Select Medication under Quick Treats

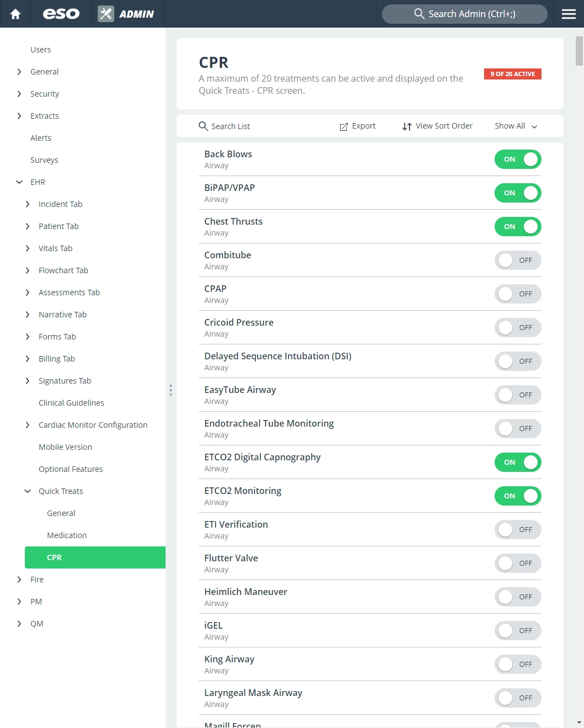pyautogui.click(x=67, y=535)
